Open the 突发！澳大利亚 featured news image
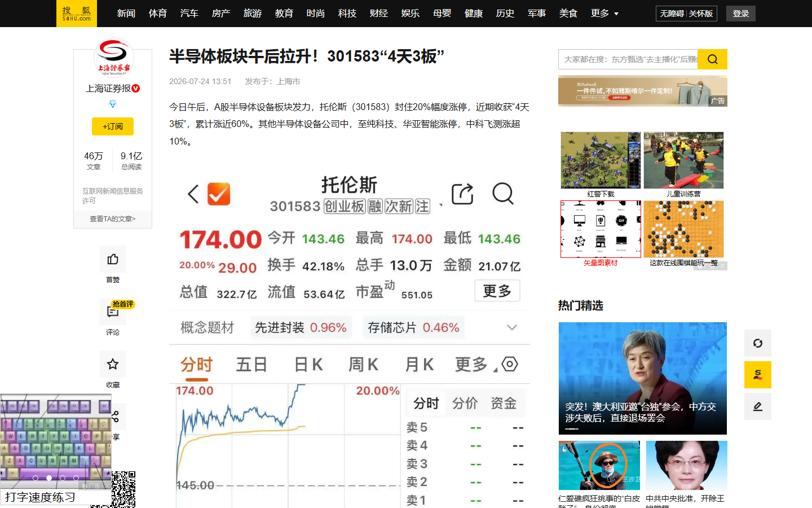This screenshot has height=508, width=812. click(x=643, y=378)
